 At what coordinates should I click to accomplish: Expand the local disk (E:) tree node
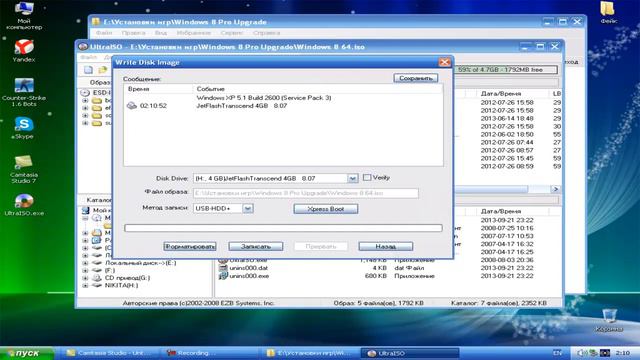(x=85, y=263)
